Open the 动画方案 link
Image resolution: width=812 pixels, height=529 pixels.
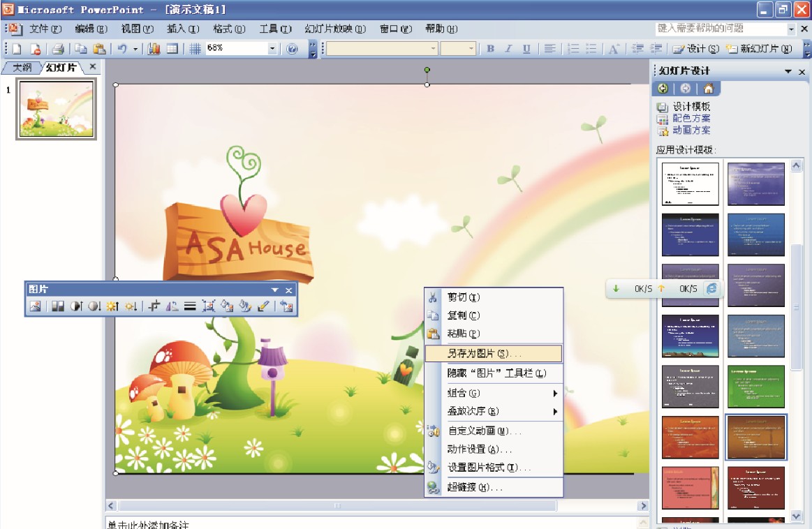pyautogui.click(x=691, y=131)
